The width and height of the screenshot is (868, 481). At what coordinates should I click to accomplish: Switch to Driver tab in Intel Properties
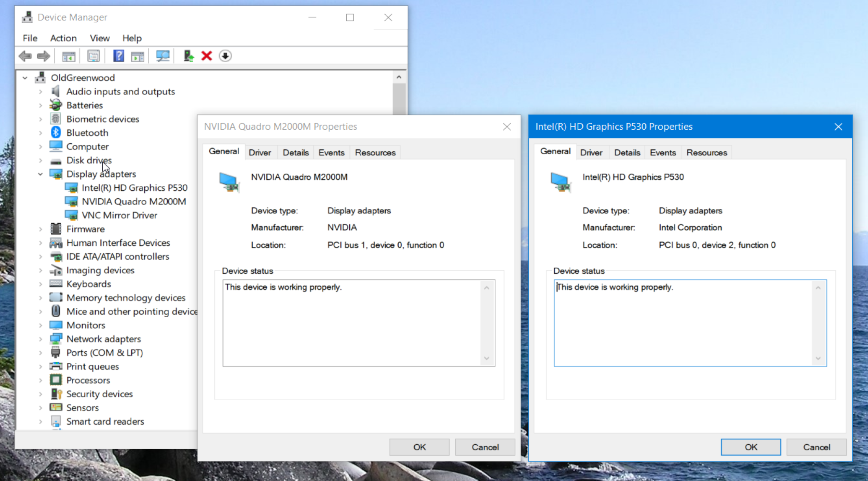(x=591, y=152)
